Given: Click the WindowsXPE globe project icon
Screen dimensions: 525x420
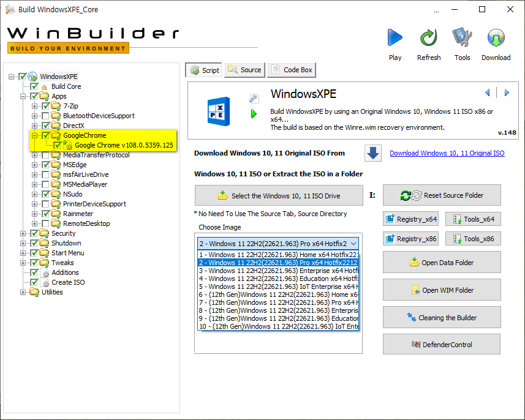Looking at the screenshot, I should (x=33, y=77).
